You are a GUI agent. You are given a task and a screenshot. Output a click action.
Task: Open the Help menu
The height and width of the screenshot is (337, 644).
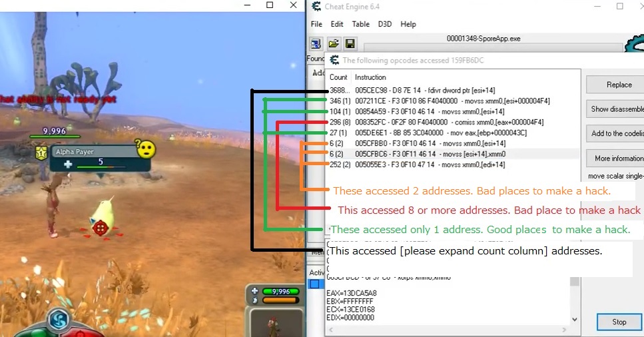(x=408, y=24)
